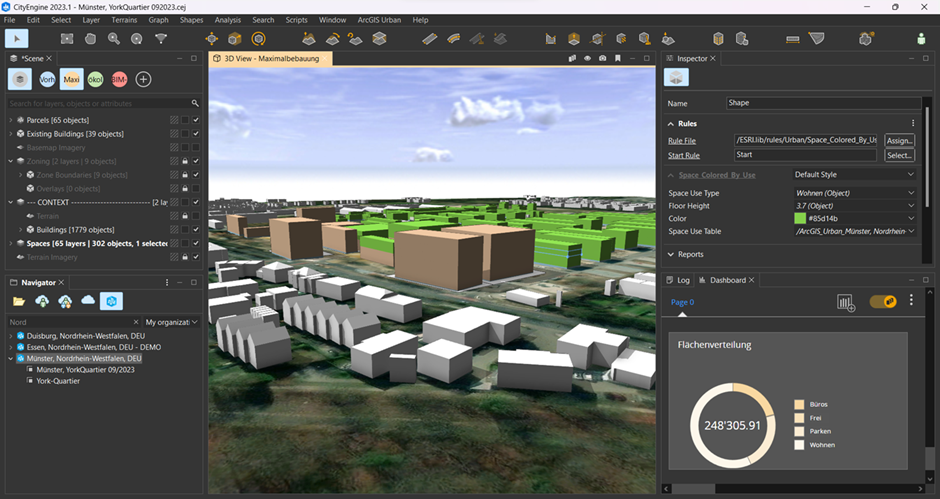
Task: Toggle the orange dashboard switch
Action: pos(883,301)
